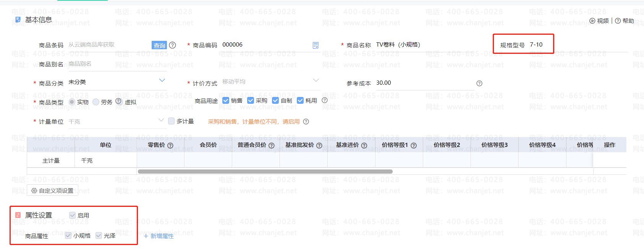Open the 视频 video tutorial link

pos(599,21)
